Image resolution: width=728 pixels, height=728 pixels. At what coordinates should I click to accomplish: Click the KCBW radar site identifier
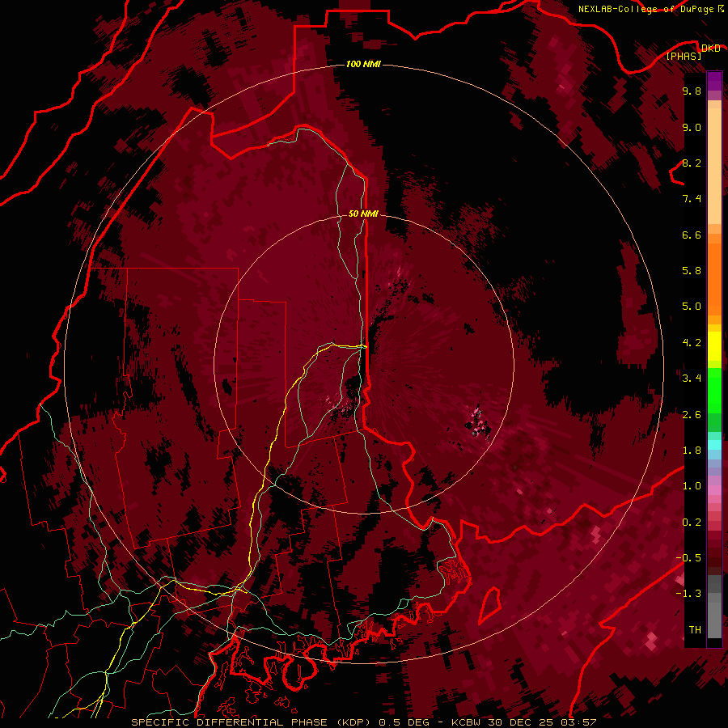click(x=466, y=722)
